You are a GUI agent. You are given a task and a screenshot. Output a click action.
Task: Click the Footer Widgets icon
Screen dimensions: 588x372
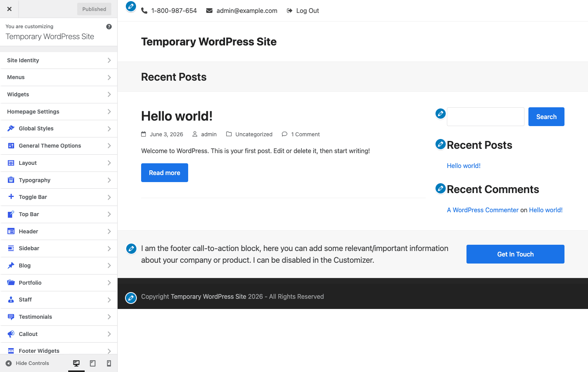pyautogui.click(x=11, y=351)
